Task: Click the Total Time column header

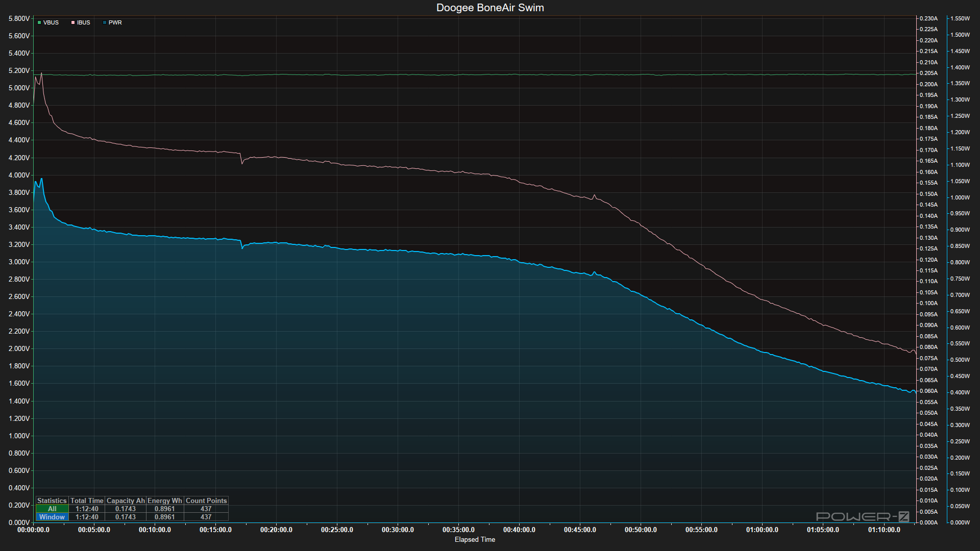Action: (x=87, y=500)
